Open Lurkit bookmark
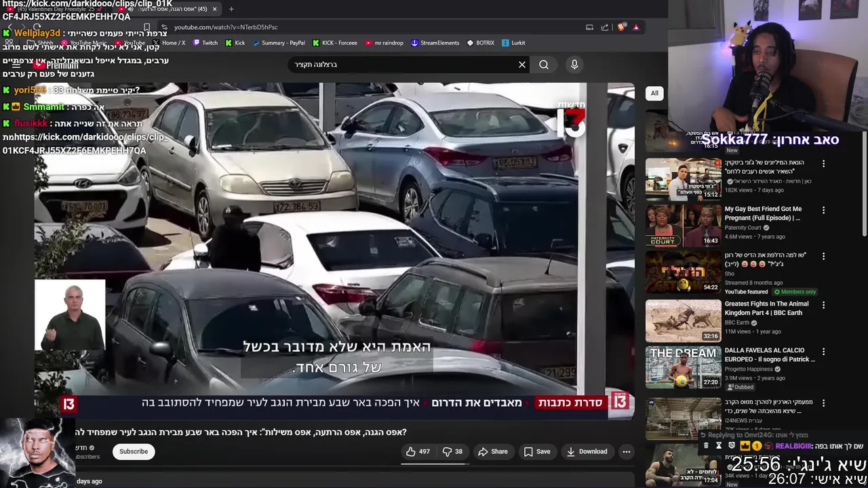 [514, 43]
